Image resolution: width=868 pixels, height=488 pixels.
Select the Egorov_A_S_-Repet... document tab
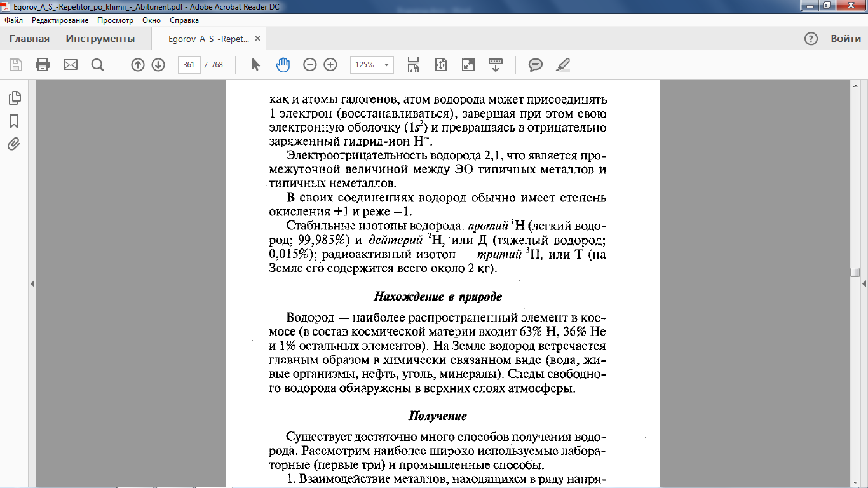(208, 39)
